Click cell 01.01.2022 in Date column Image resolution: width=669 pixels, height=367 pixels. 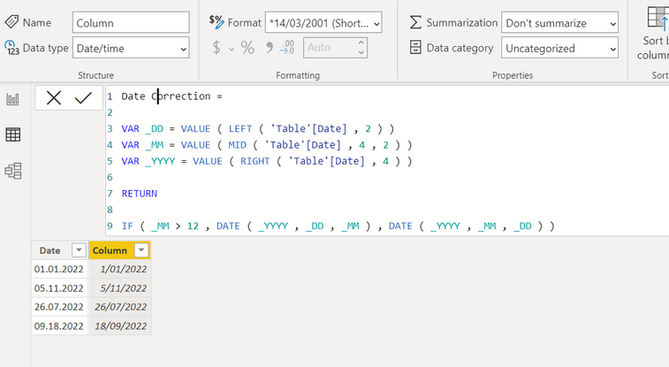point(59,269)
